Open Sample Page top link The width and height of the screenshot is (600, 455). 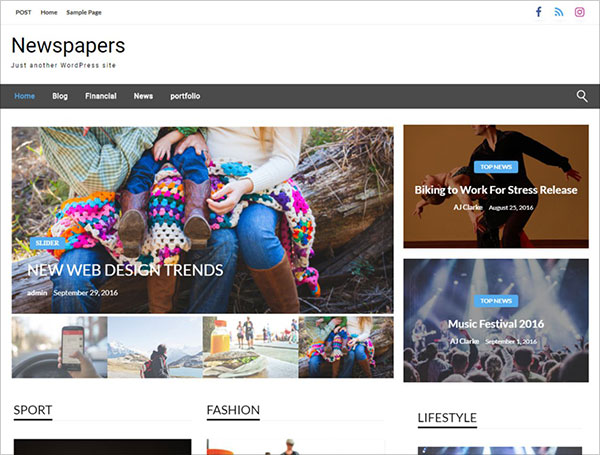[x=84, y=12]
